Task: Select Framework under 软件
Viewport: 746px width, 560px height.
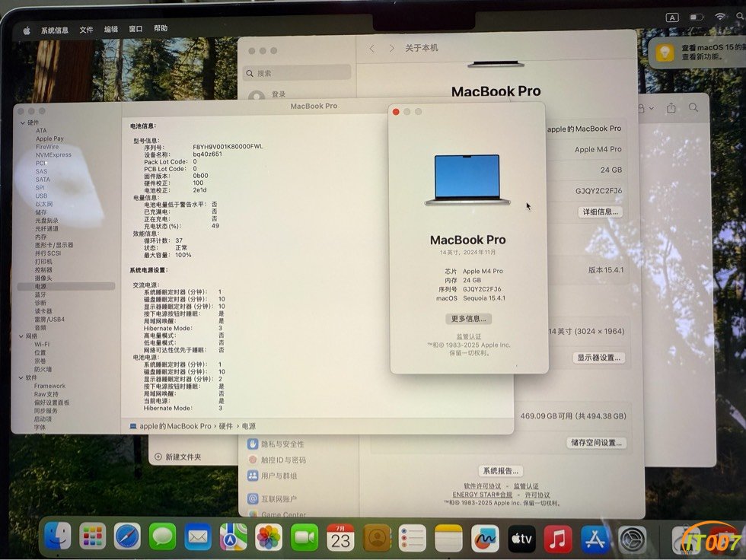Action: pos(49,386)
